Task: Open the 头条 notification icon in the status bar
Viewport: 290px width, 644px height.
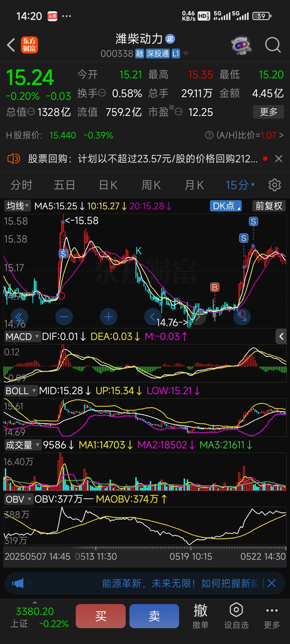Action: coord(52,16)
